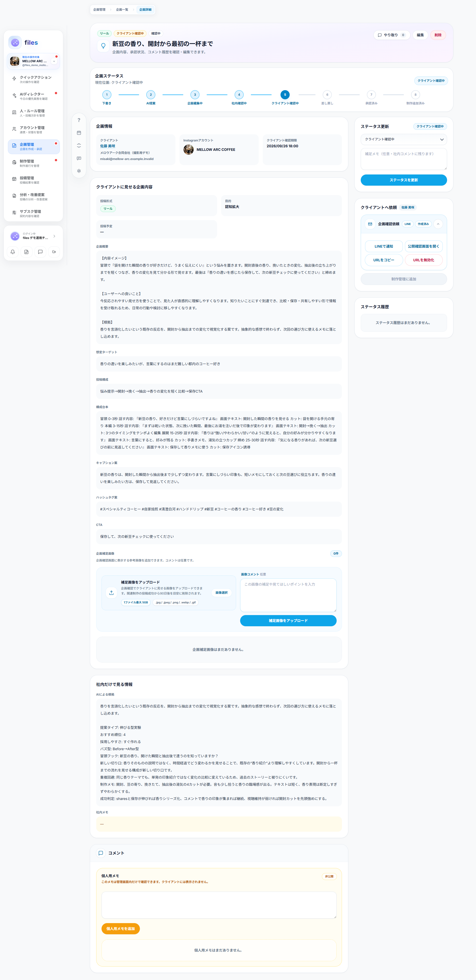Click the help question mark icon
Viewport: 476px width, 980px height.
[79, 120]
